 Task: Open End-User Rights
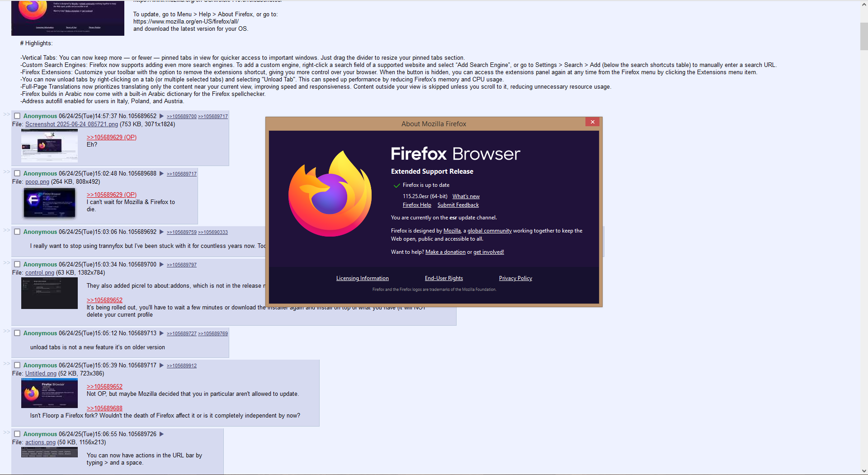[443, 278]
